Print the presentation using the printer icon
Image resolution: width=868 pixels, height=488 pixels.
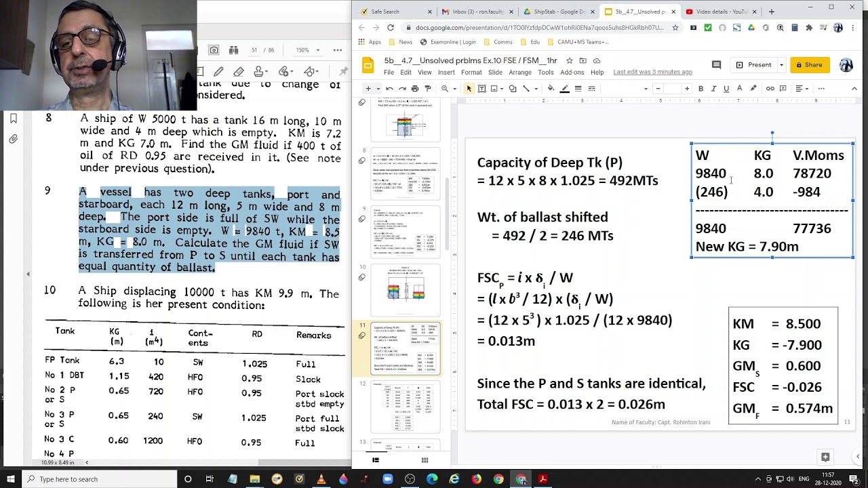pyautogui.click(x=415, y=89)
